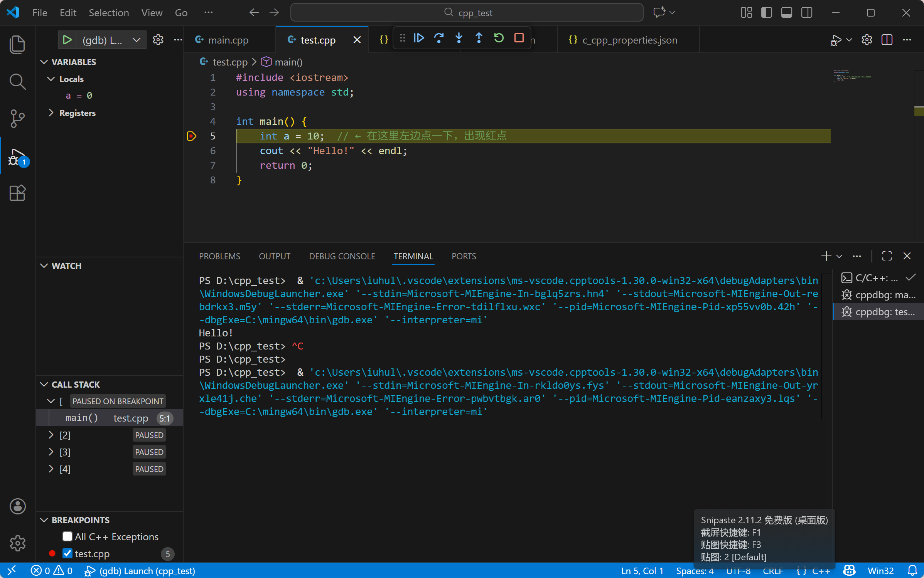Switch to the DEBUG CONSOLE tab
The image size is (924, 578).
click(x=342, y=256)
